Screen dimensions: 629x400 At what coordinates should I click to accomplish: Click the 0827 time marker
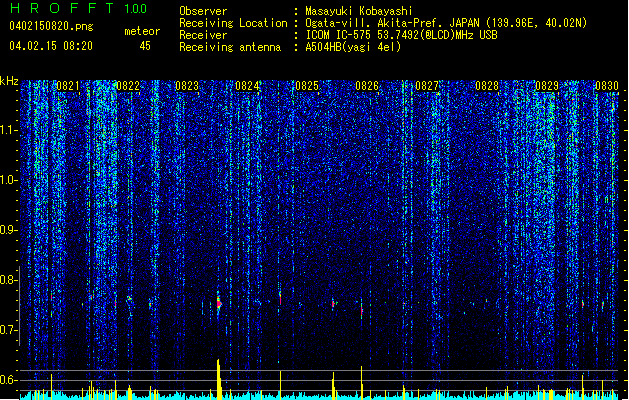[427, 86]
